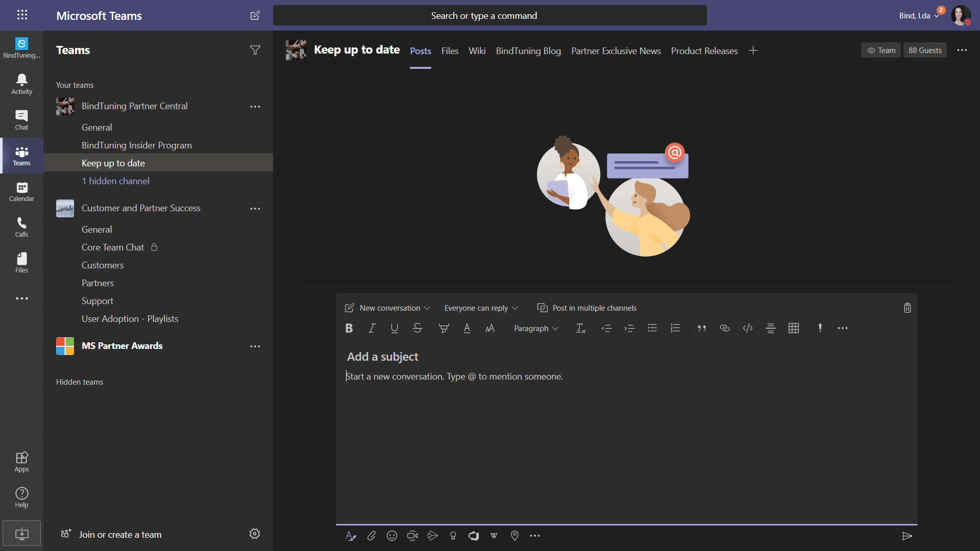The width and height of the screenshot is (980, 551).
Task: Attach a file with paperclip icon
Action: 372,536
